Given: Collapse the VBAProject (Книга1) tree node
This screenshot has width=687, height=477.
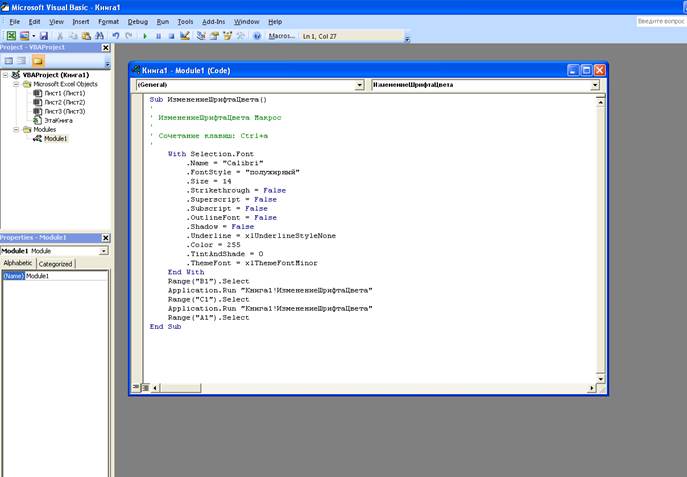Looking at the screenshot, I should click(x=6, y=75).
